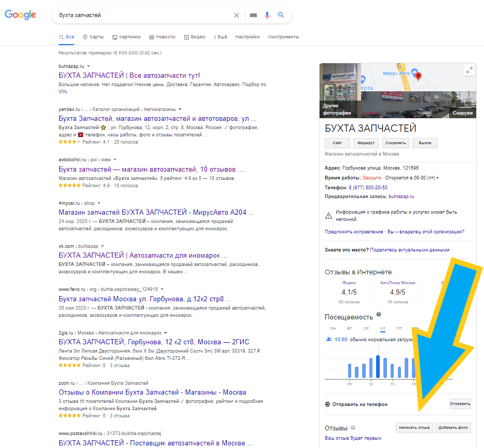Click the red map pin marker
Image resolution: width=484 pixels, height=448 pixels.
coord(418,76)
